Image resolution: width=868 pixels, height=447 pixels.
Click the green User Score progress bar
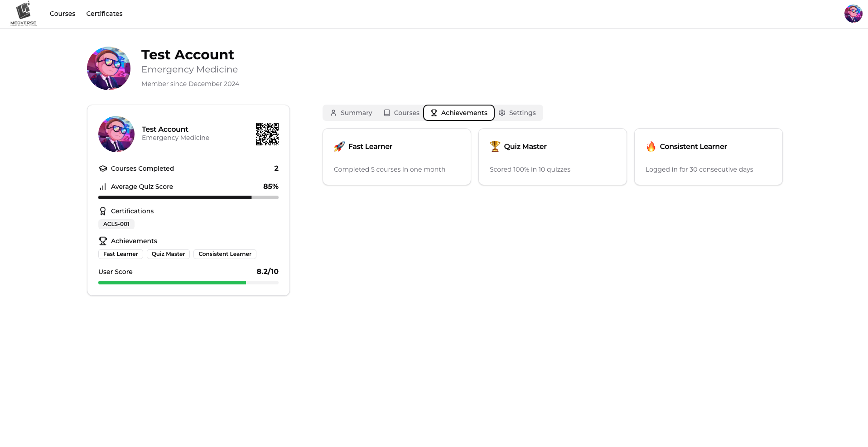coord(172,283)
